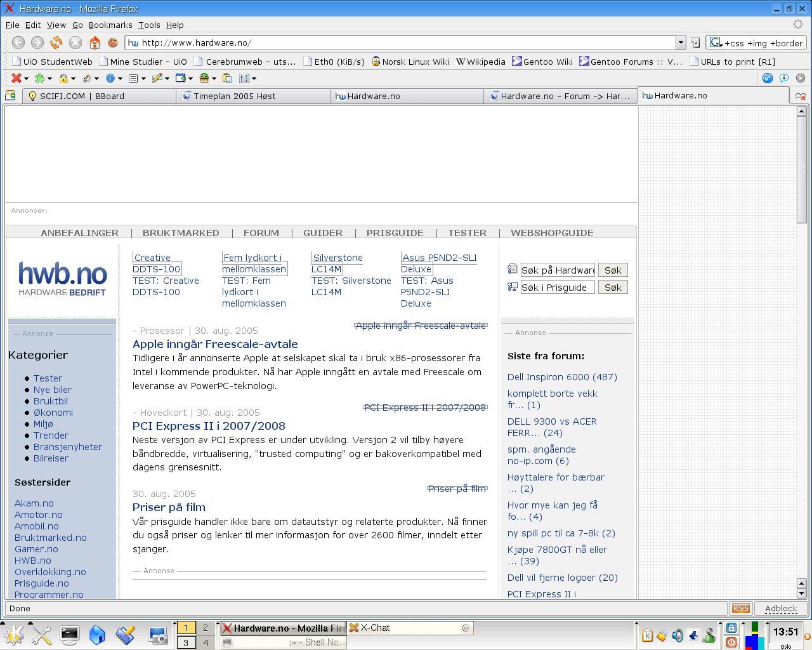Image resolution: width=812 pixels, height=650 pixels.
Task: Click the Søk button beside Prisguide field
Action: [x=613, y=288]
